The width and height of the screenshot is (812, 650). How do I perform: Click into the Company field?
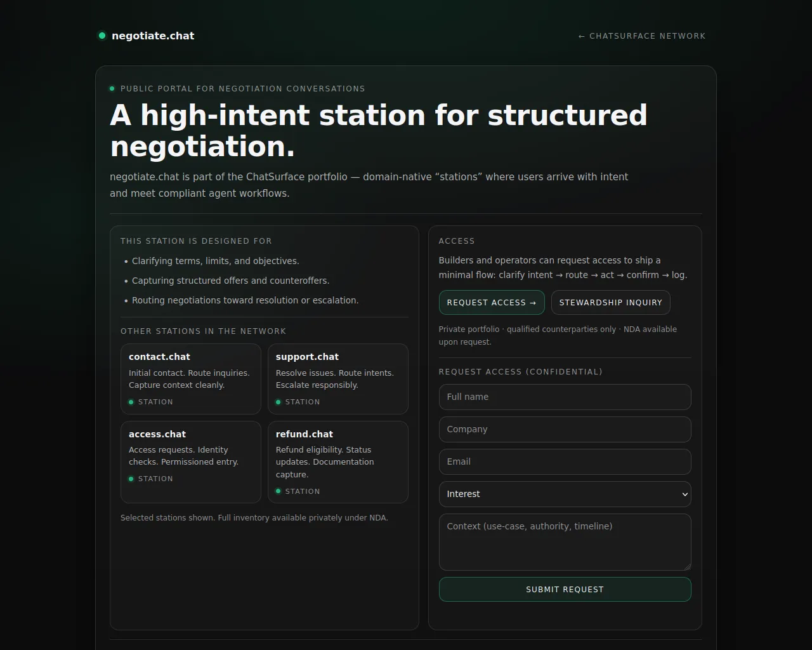pyautogui.click(x=565, y=429)
